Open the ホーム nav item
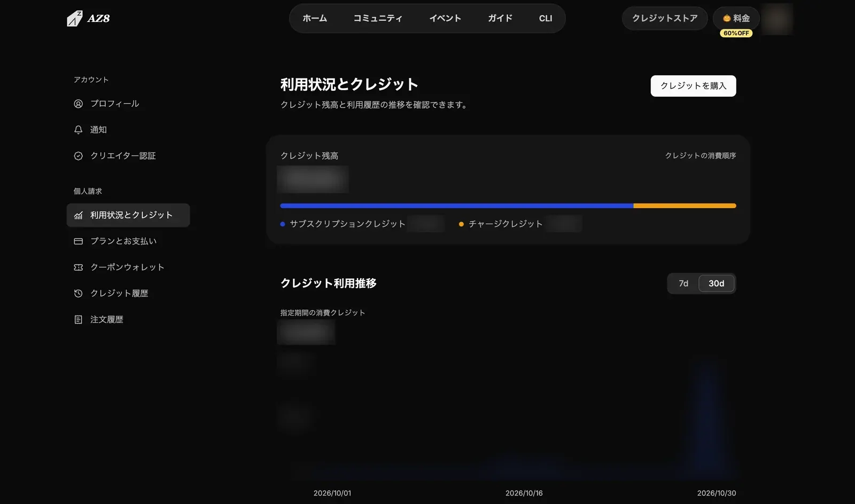This screenshot has height=504, width=855. coord(315,18)
